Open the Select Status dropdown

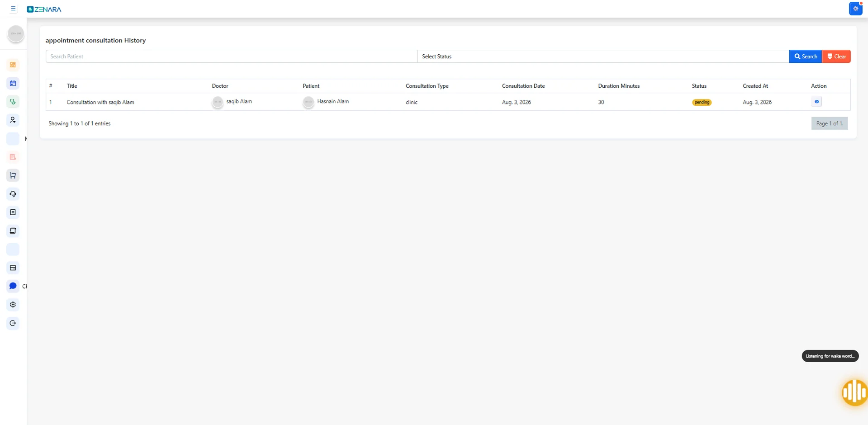pyautogui.click(x=603, y=57)
